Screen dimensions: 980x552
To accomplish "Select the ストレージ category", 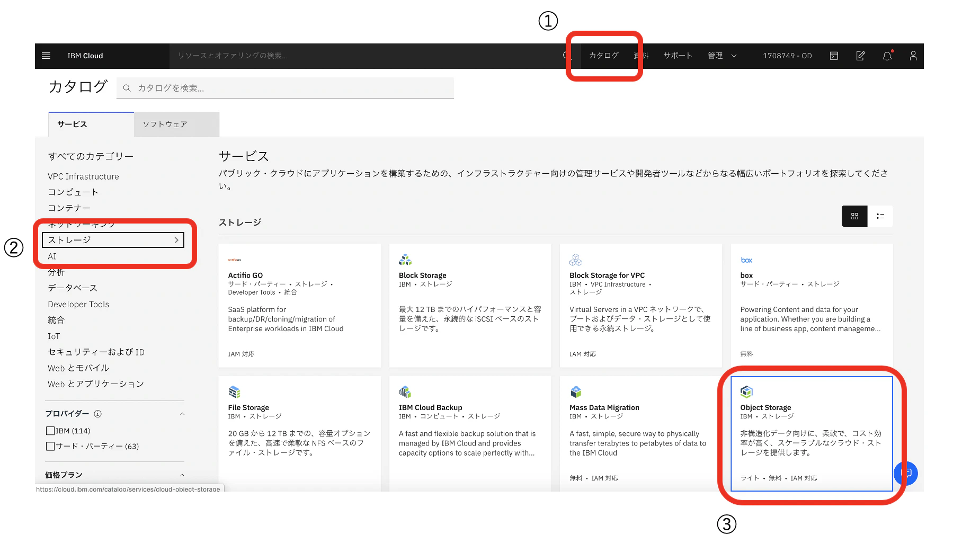I will [113, 240].
